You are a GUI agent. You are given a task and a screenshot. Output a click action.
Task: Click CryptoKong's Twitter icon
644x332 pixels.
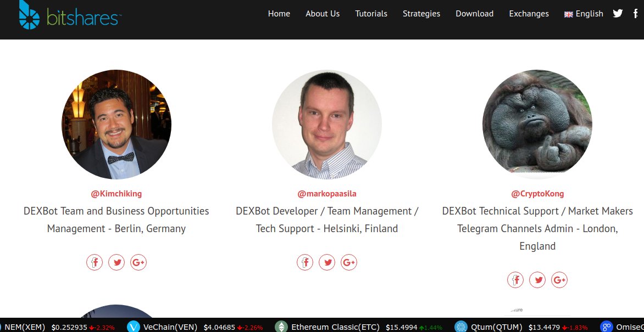pyautogui.click(x=537, y=280)
